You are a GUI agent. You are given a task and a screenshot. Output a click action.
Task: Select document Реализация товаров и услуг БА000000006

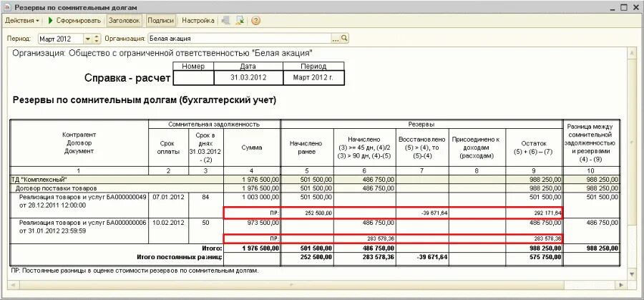click(82, 226)
